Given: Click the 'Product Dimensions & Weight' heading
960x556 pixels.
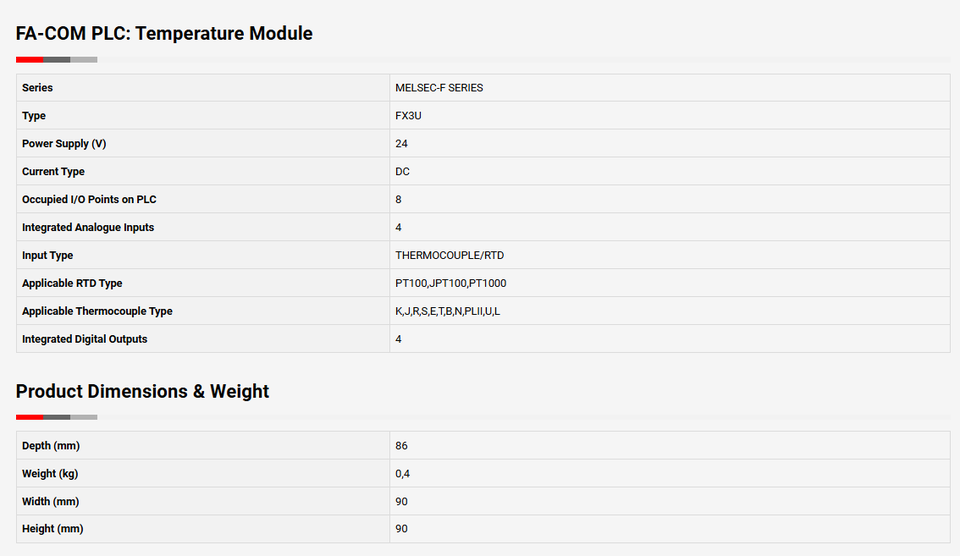Looking at the screenshot, I should tap(142, 391).
